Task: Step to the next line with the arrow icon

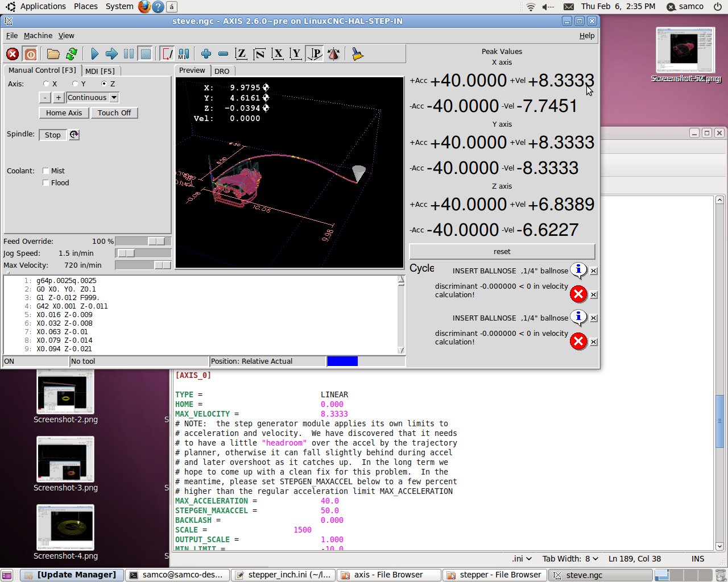Action: pyautogui.click(x=111, y=54)
